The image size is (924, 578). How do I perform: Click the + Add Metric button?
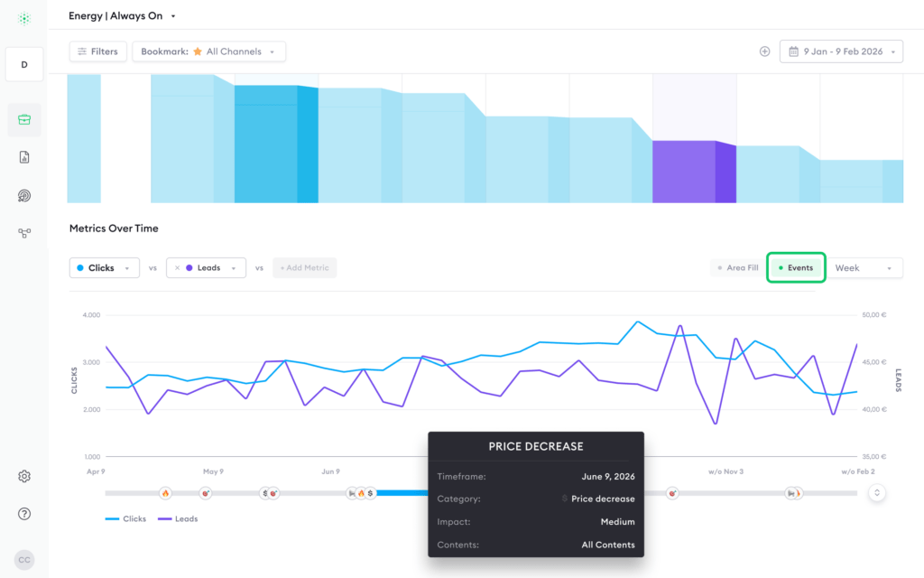point(305,267)
